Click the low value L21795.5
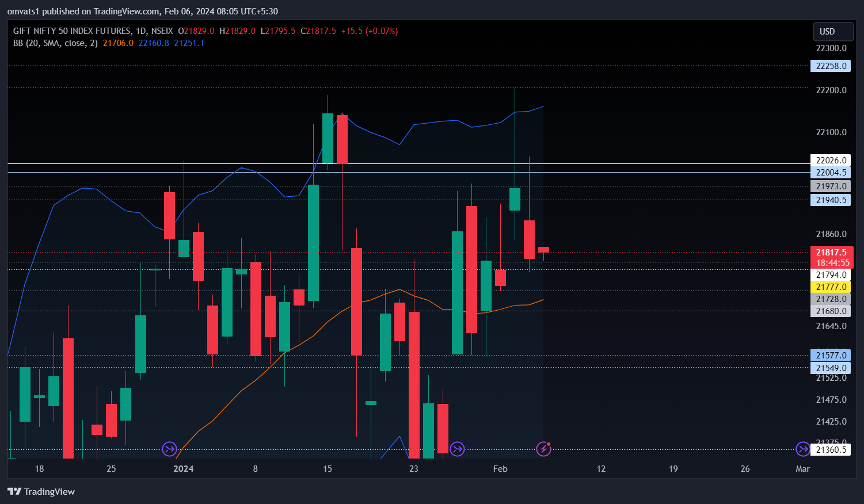Viewport: 864px width, 504px height. tap(277, 31)
